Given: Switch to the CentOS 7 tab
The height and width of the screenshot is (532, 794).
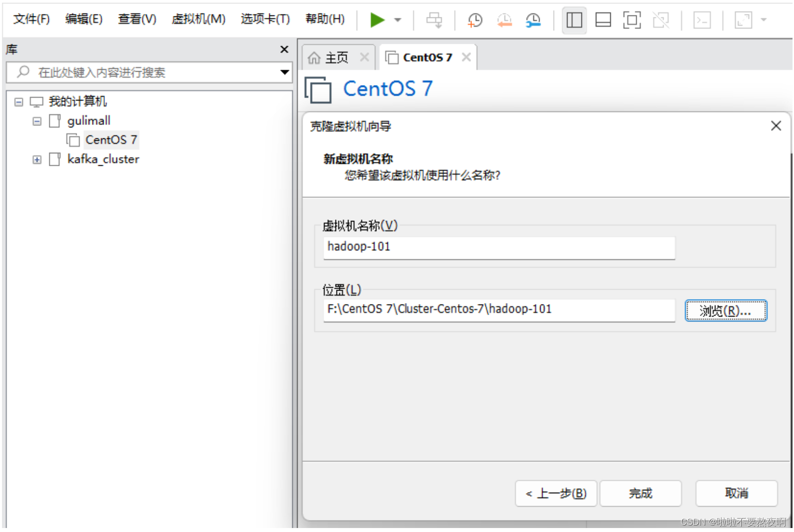Looking at the screenshot, I should [x=427, y=58].
